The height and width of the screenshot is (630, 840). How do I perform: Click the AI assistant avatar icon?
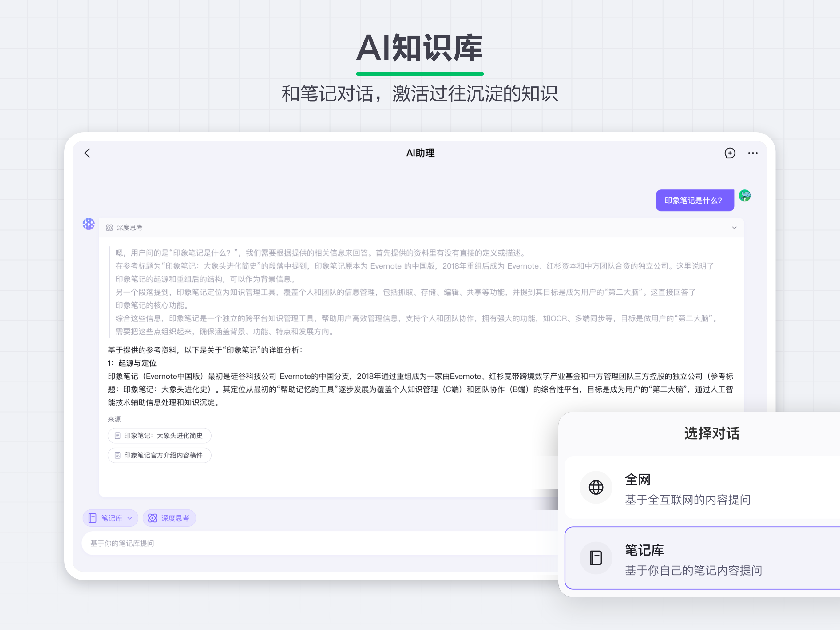(x=89, y=224)
